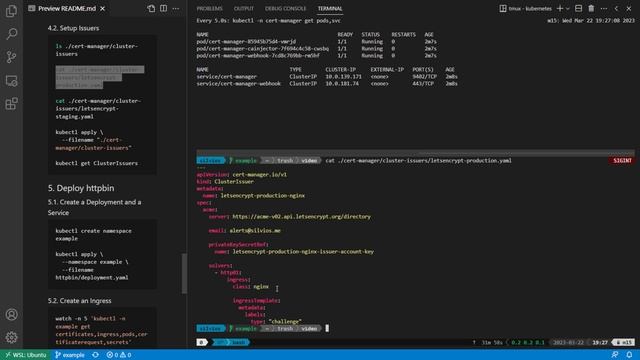Click the kubectl get ClusterIssuers command
640x360 pixels.
click(97, 163)
